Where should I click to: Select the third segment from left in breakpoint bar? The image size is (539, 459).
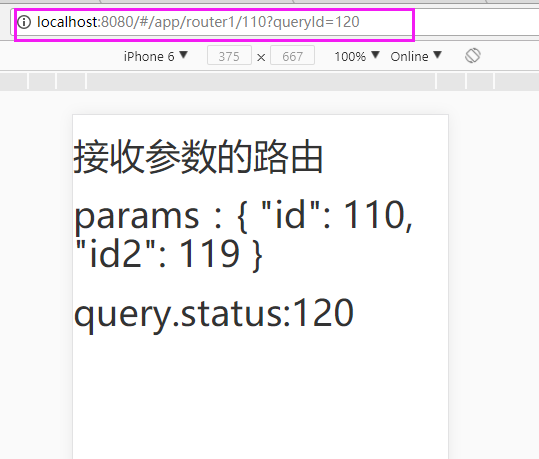tap(71, 81)
